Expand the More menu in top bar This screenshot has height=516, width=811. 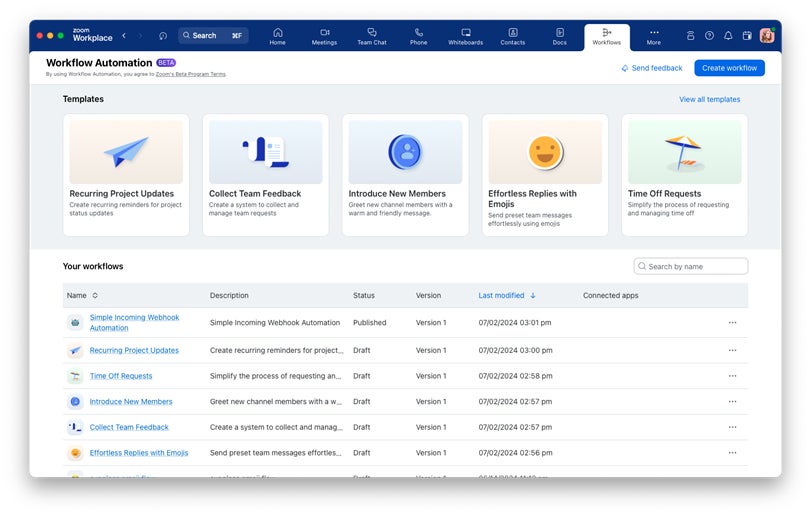tap(653, 36)
